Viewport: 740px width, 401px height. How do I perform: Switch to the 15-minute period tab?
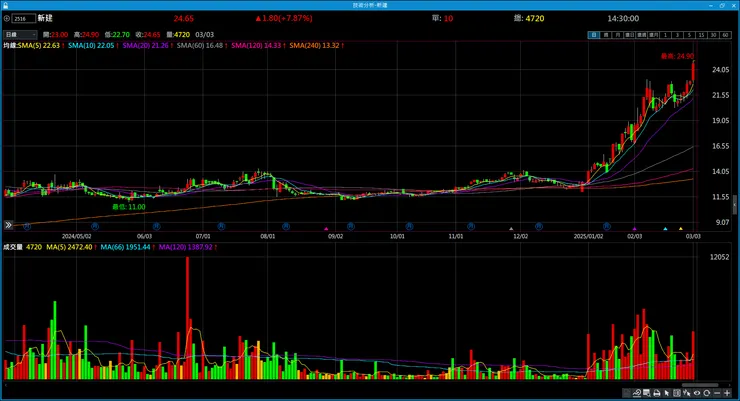pos(701,35)
